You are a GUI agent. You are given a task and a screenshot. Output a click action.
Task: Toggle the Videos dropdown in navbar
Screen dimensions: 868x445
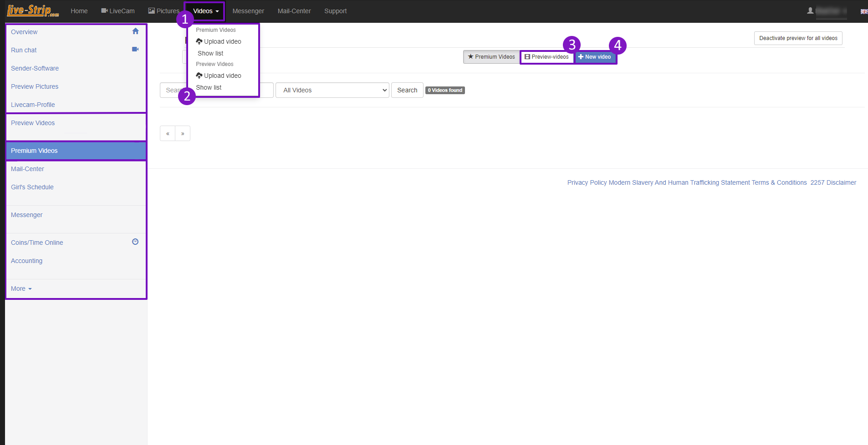(x=206, y=11)
